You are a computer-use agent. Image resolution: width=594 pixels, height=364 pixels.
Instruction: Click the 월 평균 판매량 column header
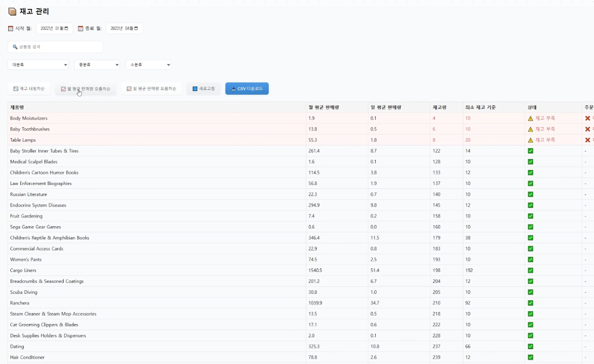(x=323, y=107)
